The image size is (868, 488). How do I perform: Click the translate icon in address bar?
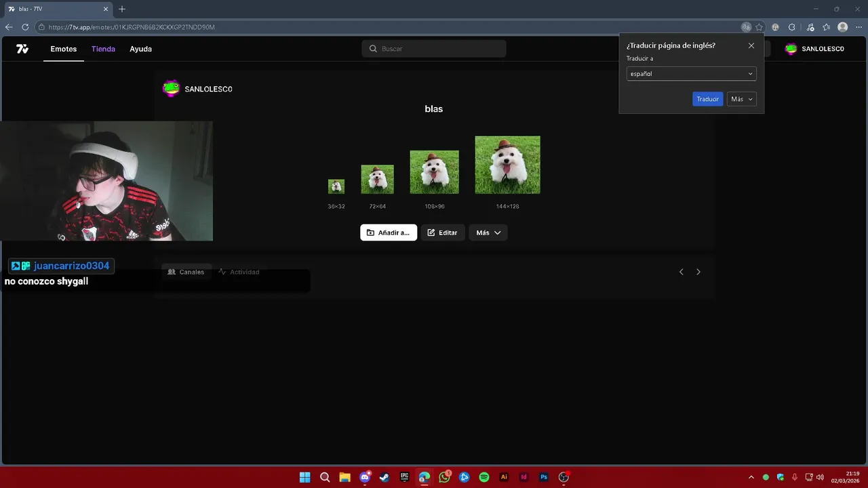746,27
